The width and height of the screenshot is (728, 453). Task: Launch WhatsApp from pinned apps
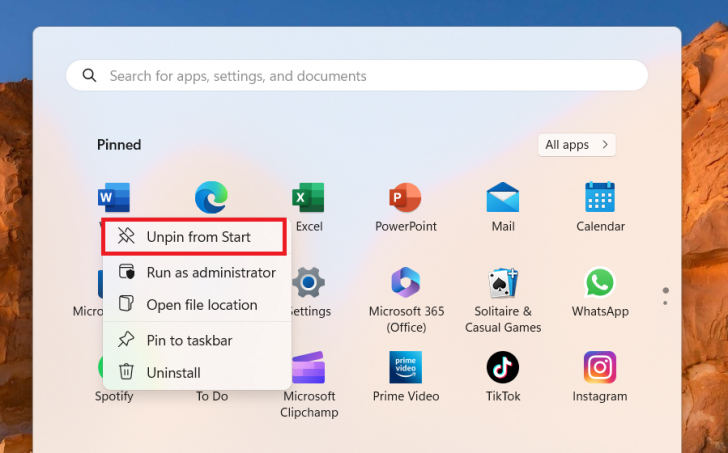[600, 282]
